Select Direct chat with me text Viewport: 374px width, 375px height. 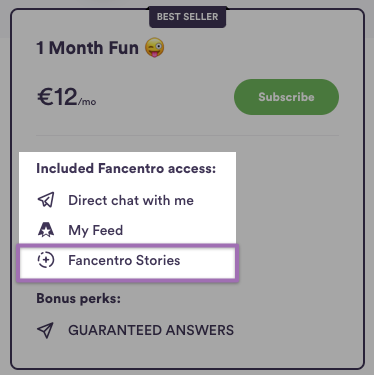131,200
